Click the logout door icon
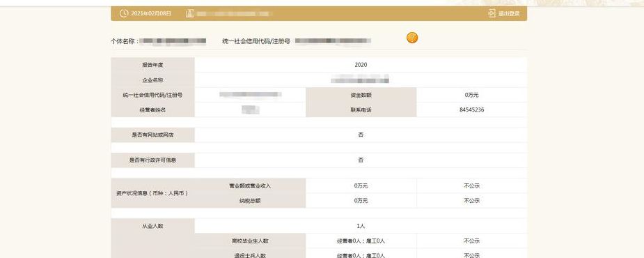Image resolution: width=644 pixels, height=258 pixels. pyautogui.click(x=492, y=13)
